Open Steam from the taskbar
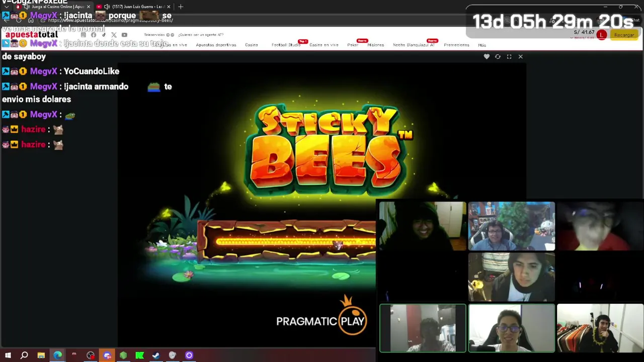 tap(156, 355)
